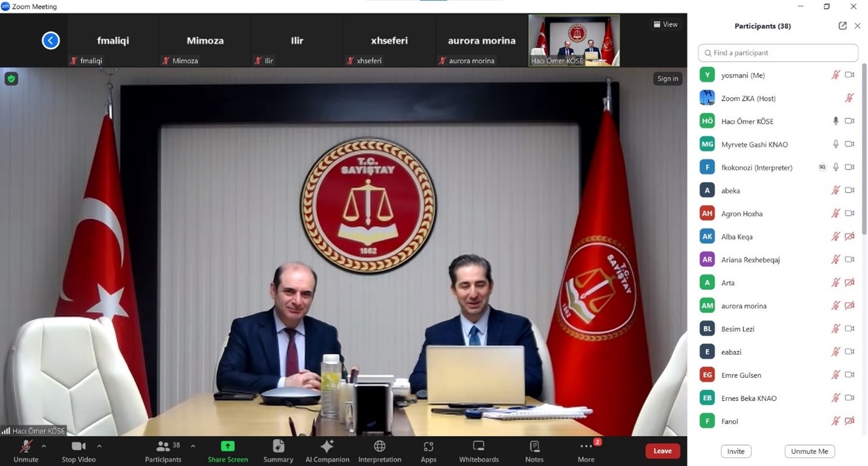
Task: Click Myrvete Gashi KNAO microphone icon
Action: point(836,144)
